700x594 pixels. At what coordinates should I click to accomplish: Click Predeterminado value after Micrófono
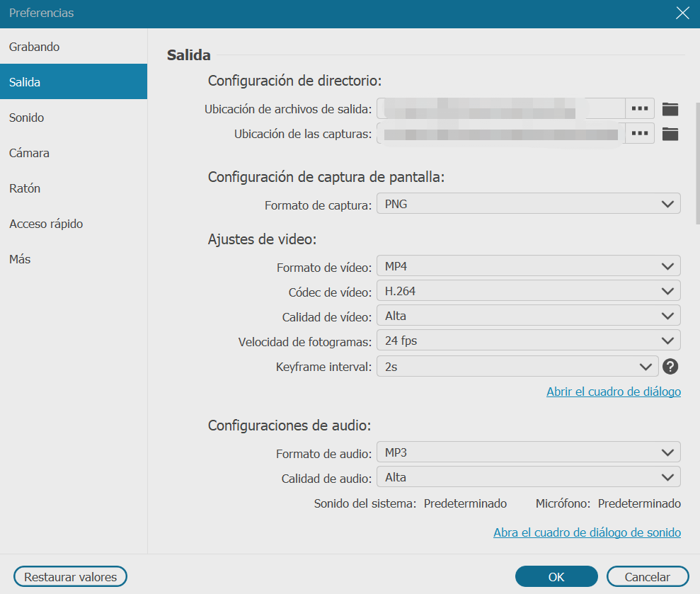(x=639, y=503)
